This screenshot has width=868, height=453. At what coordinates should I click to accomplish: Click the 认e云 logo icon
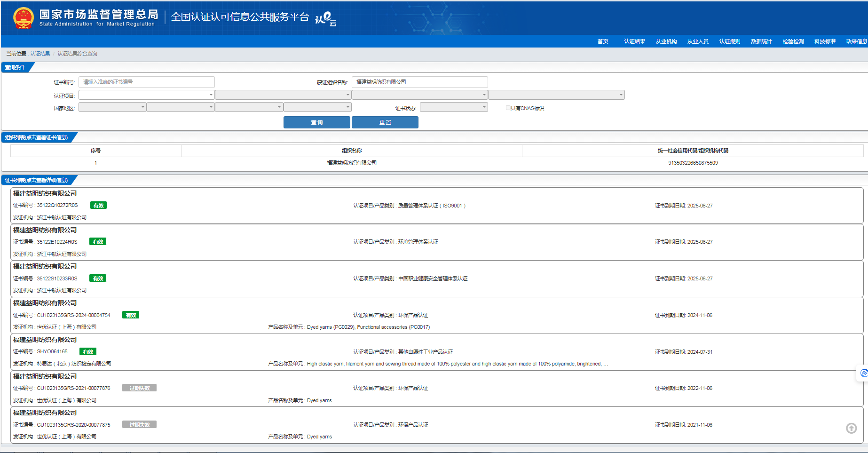pos(325,19)
